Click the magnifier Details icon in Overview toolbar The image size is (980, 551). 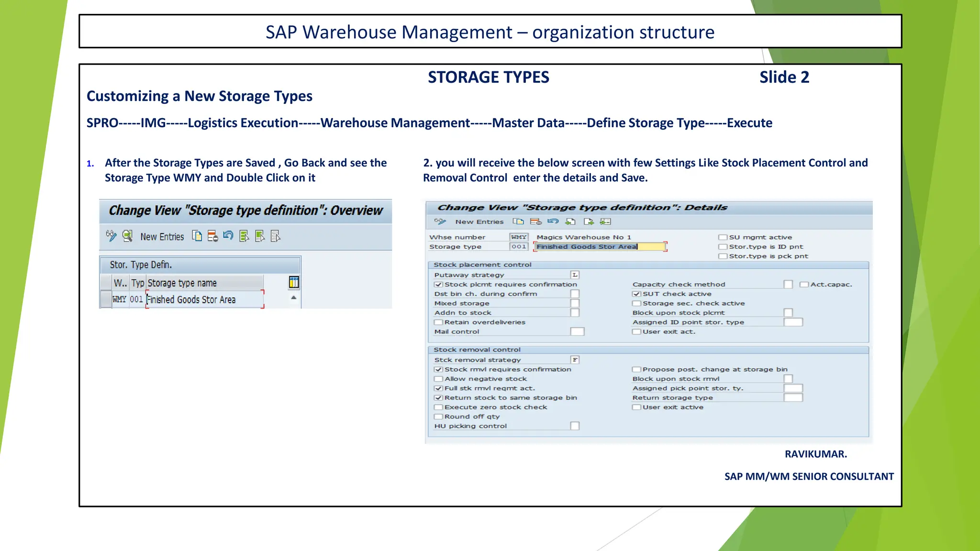coord(127,236)
